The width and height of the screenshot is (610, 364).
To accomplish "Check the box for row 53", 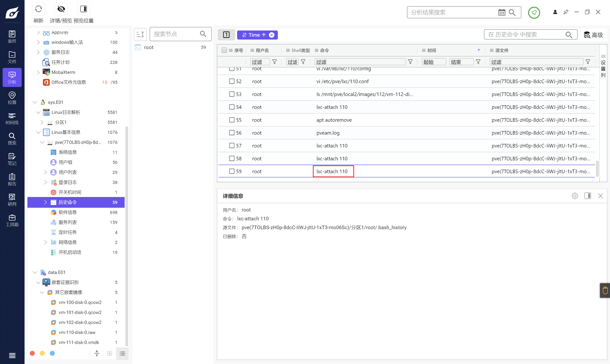I will click(232, 94).
